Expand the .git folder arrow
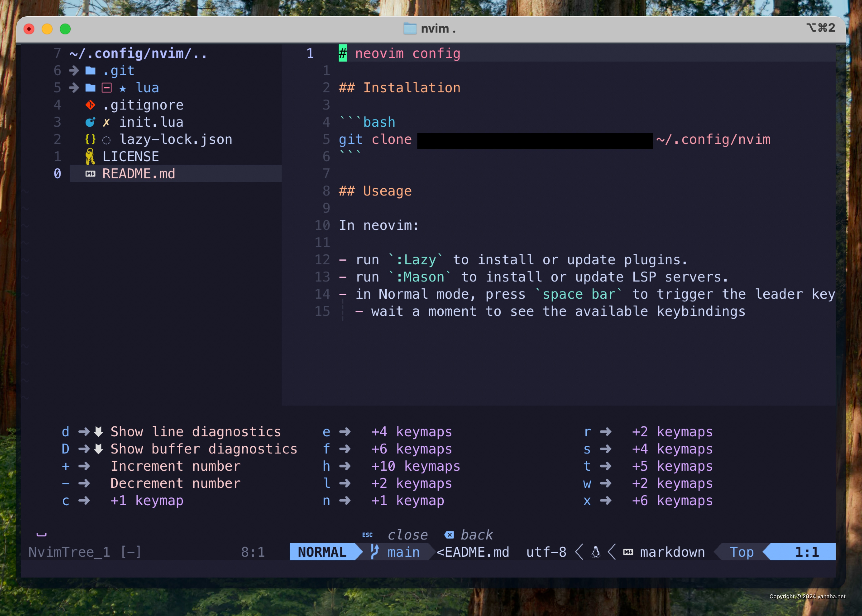This screenshot has width=862, height=616. [x=74, y=71]
